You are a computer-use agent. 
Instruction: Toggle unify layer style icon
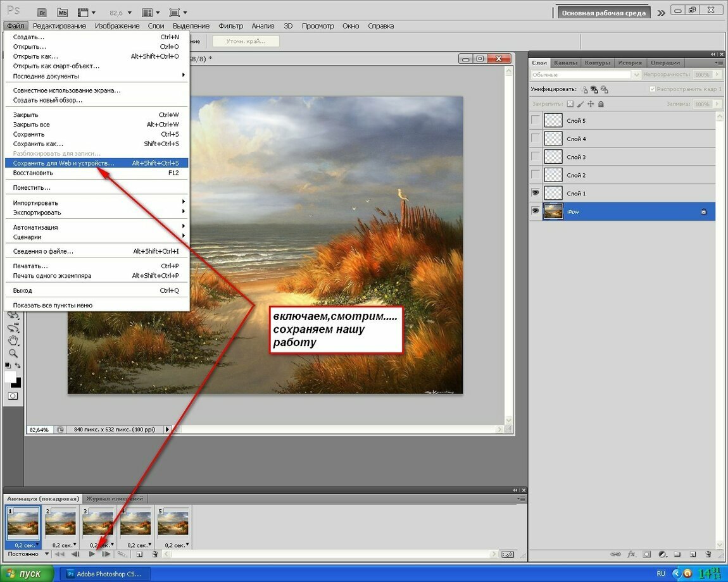pyautogui.click(x=604, y=89)
